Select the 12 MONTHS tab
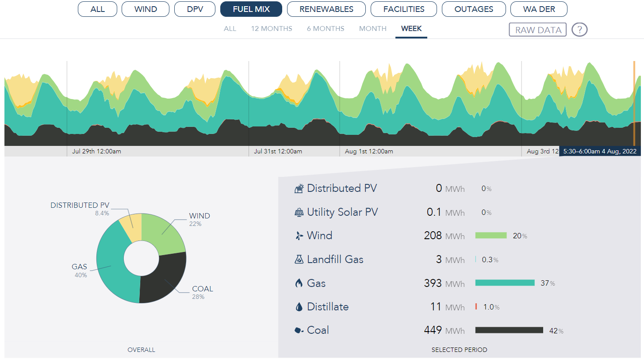 pos(272,28)
